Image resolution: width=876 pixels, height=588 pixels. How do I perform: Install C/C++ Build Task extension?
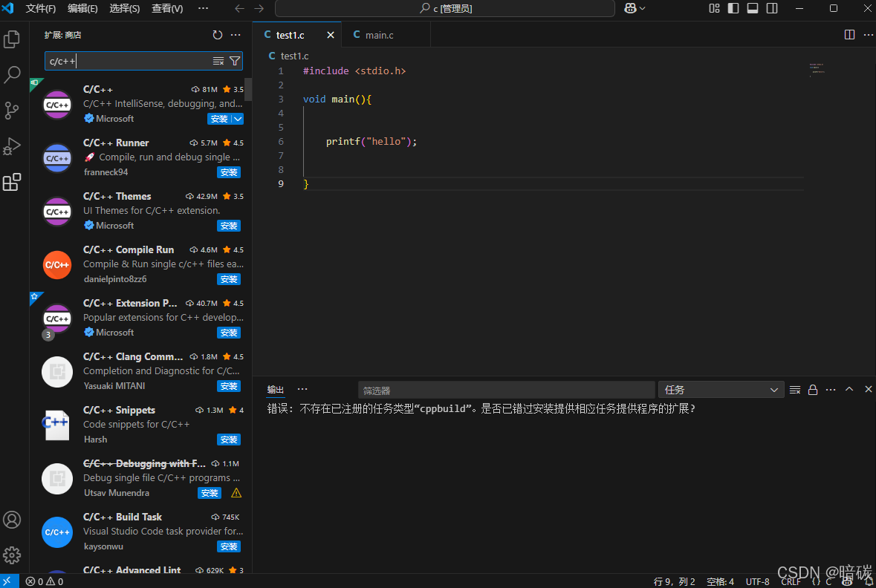coord(229,546)
